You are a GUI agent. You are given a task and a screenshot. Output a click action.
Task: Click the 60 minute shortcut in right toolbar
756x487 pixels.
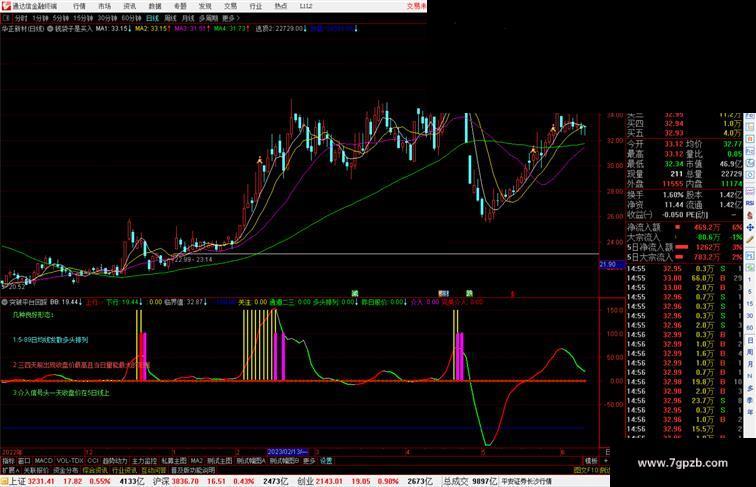tap(750, 328)
